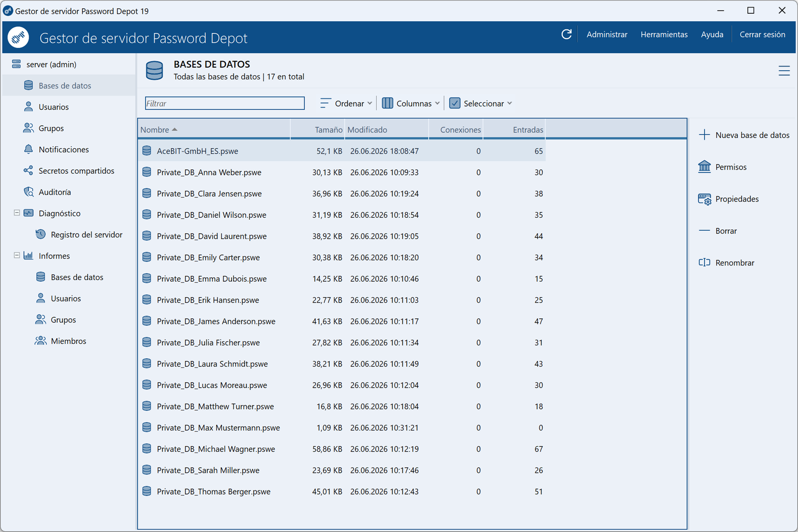Open the Ordenar dropdown arrow

[x=369, y=103]
